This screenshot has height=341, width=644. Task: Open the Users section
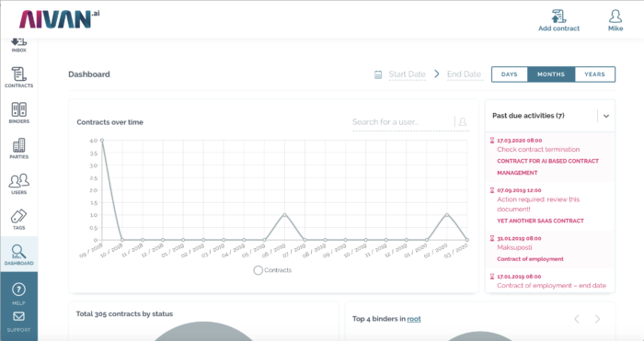pos(19,184)
